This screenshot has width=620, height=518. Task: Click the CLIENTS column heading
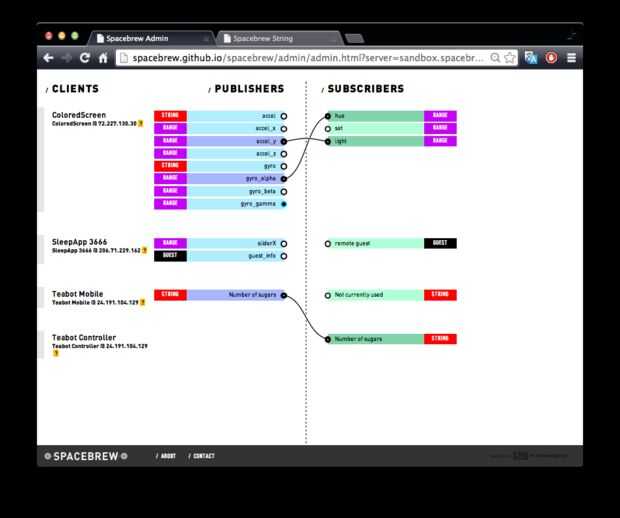pos(75,89)
